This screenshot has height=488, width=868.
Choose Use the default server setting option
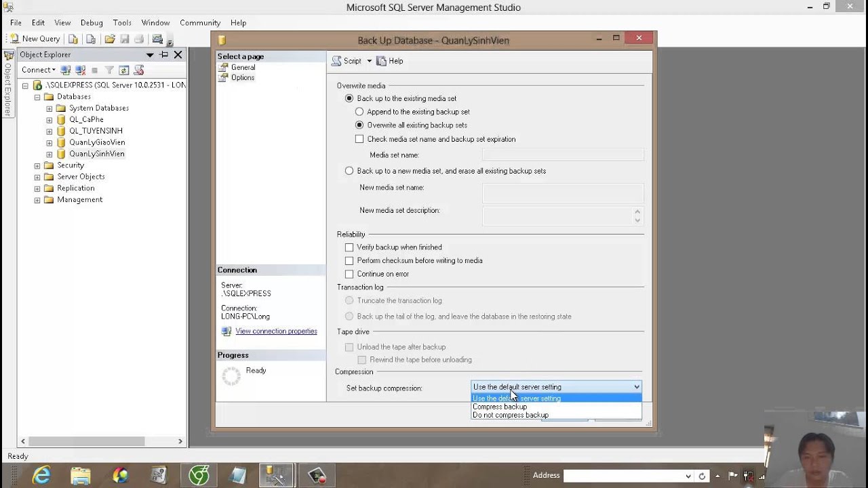pyautogui.click(x=556, y=399)
